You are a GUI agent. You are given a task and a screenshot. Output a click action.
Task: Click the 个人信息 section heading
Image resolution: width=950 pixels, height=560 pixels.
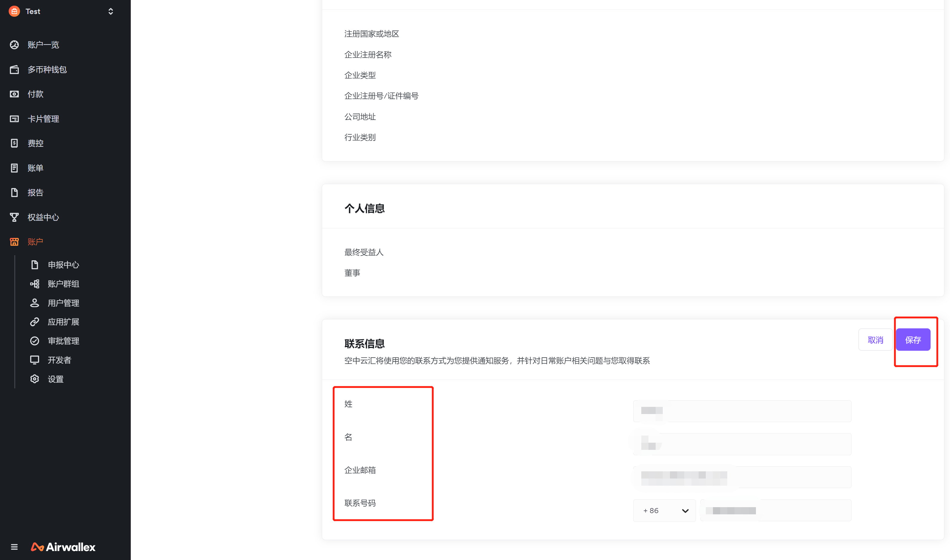(364, 209)
